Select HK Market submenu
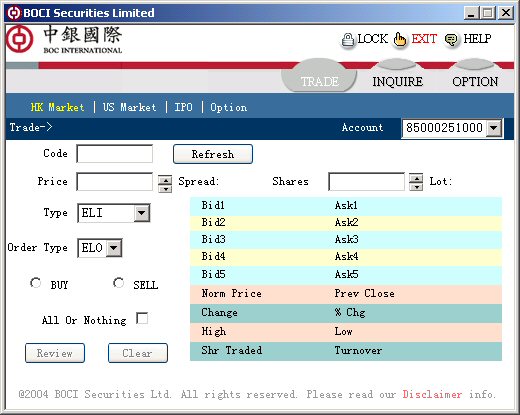 pyautogui.click(x=57, y=107)
